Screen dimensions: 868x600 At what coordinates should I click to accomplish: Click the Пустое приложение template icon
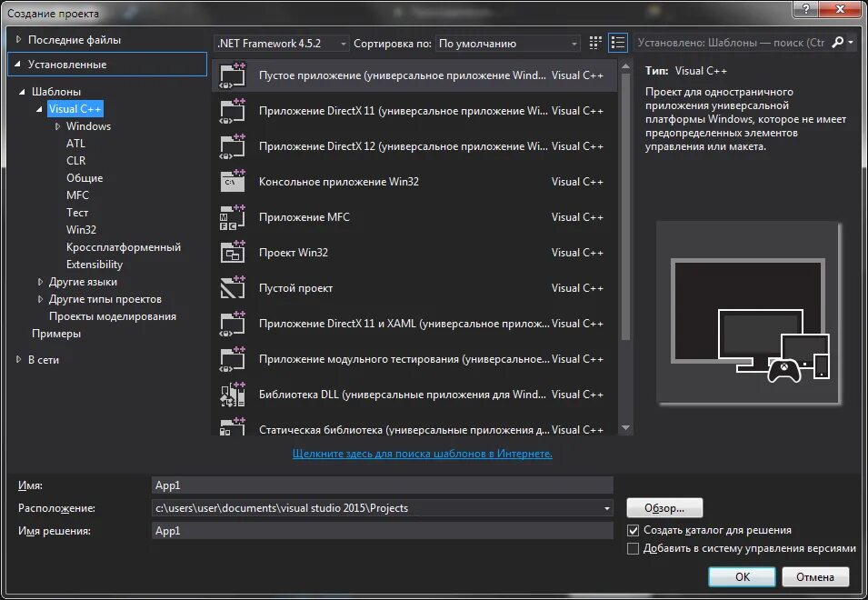233,75
